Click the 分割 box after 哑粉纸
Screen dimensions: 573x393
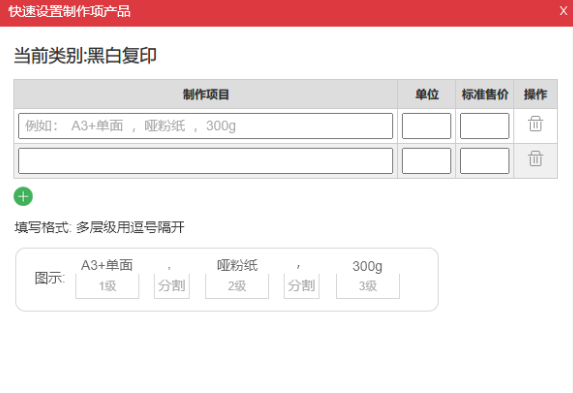(x=301, y=286)
